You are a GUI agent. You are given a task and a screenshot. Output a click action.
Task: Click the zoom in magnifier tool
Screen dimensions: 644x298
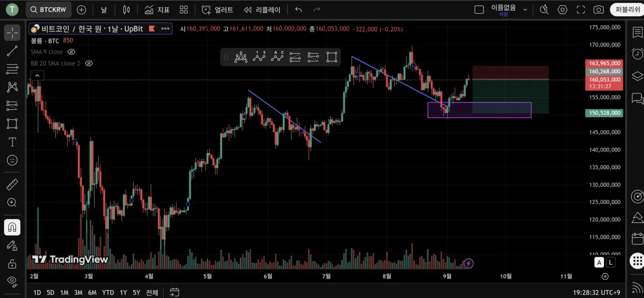tap(12, 202)
